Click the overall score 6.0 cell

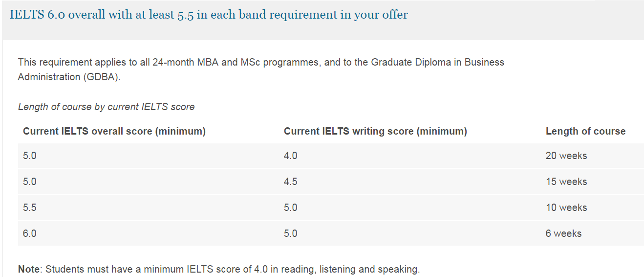29,233
